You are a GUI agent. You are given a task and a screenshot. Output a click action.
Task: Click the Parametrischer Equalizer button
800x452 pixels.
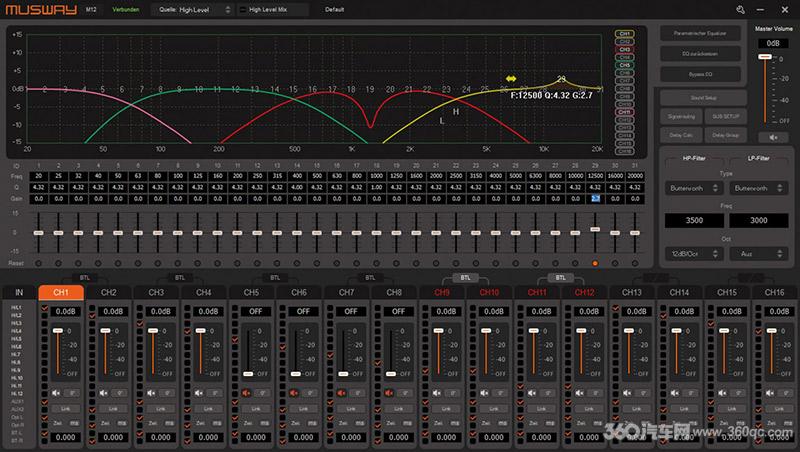pos(700,33)
